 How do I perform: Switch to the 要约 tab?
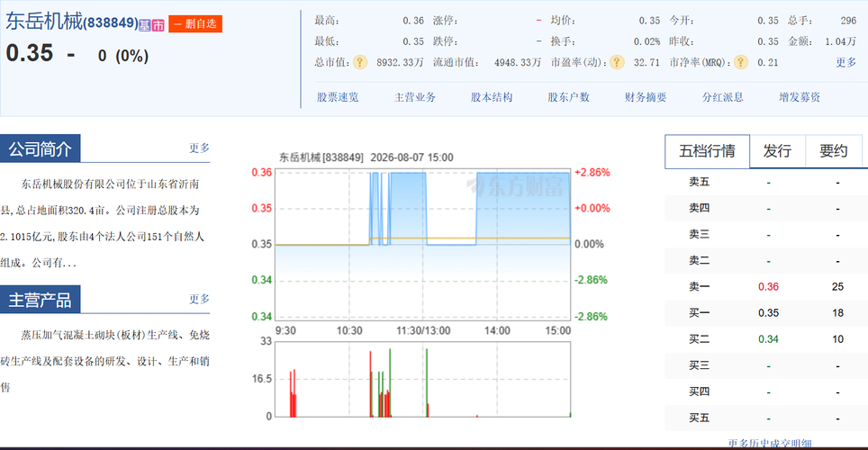(x=833, y=151)
